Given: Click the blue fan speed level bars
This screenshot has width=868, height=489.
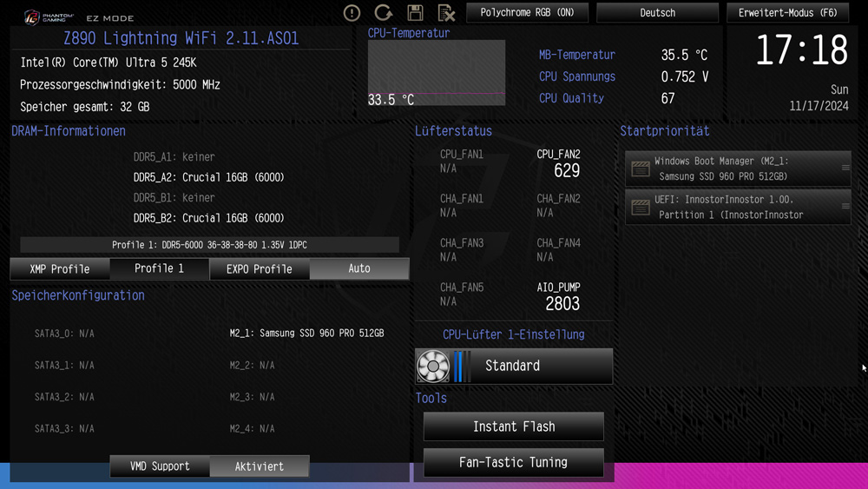Looking at the screenshot, I should click(462, 366).
